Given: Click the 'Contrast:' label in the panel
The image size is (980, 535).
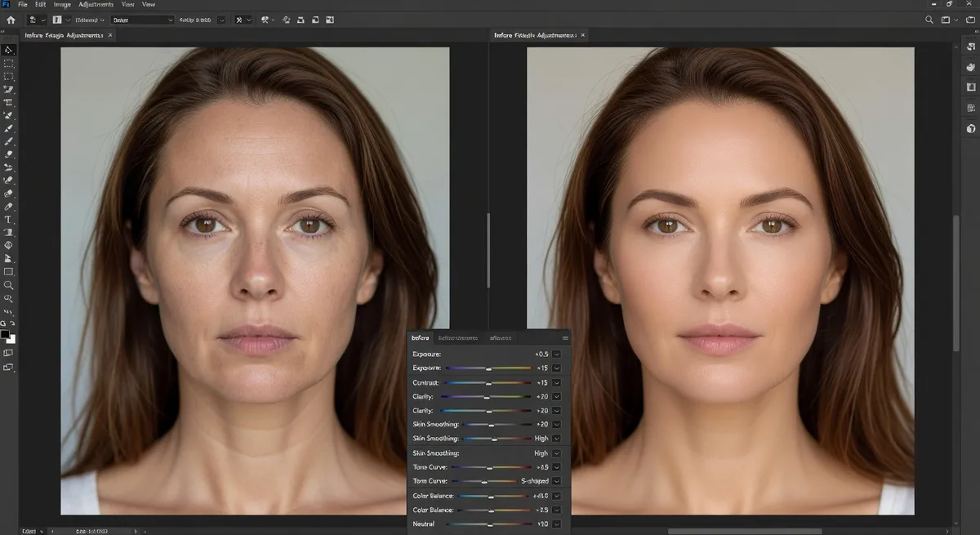Looking at the screenshot, I should 425,382.
